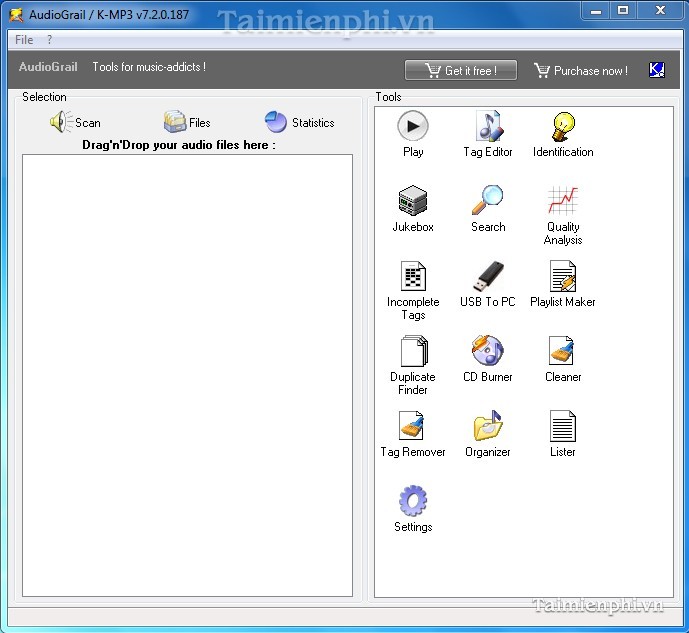Open the Duplicate Finder tool
This screenshot has width=689, height=633.
pos(413,352)
